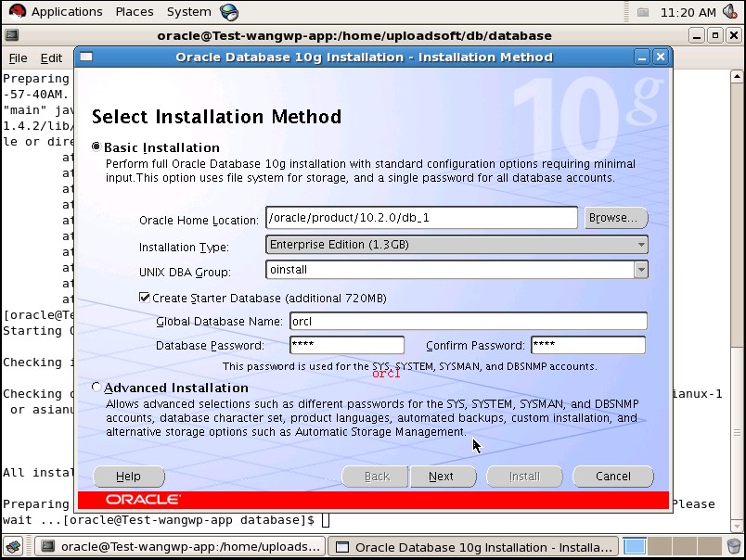Click the Red Hat Applications menu icon
This screenshot has height=560, width=746.
(16, 12)
